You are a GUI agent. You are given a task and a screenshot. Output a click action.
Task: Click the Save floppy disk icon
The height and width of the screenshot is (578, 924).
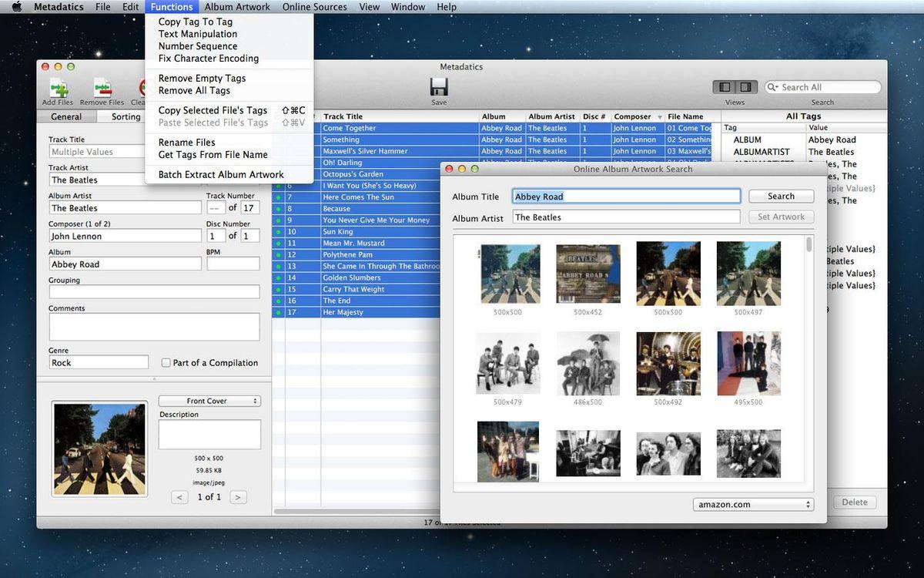tap(439, 86)
